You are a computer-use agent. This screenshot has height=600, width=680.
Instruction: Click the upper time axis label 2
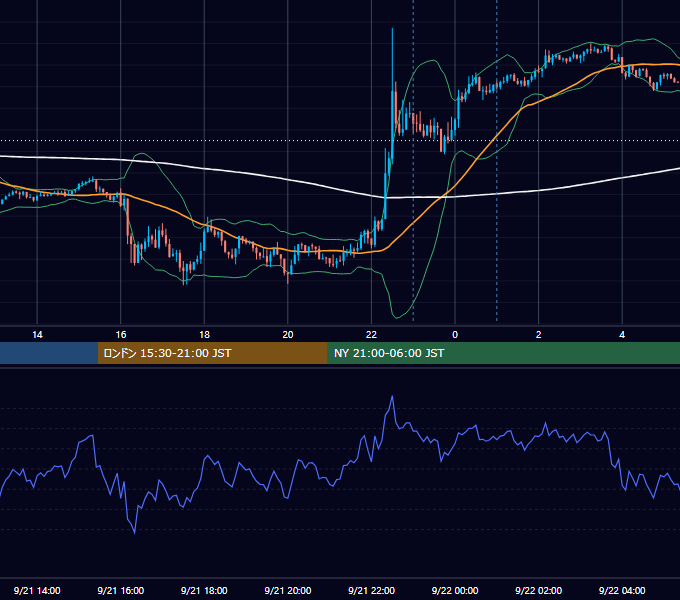(539, 335)
